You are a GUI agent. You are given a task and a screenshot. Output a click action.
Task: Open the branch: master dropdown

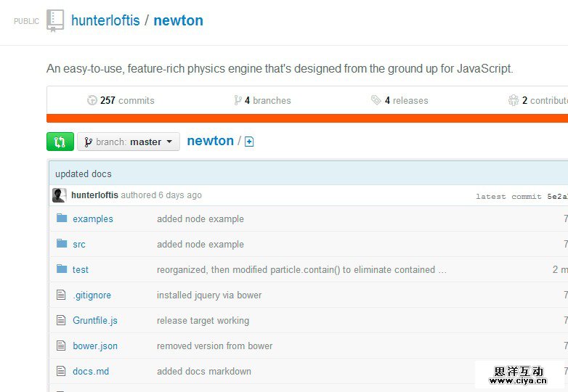tap(129, 142)
